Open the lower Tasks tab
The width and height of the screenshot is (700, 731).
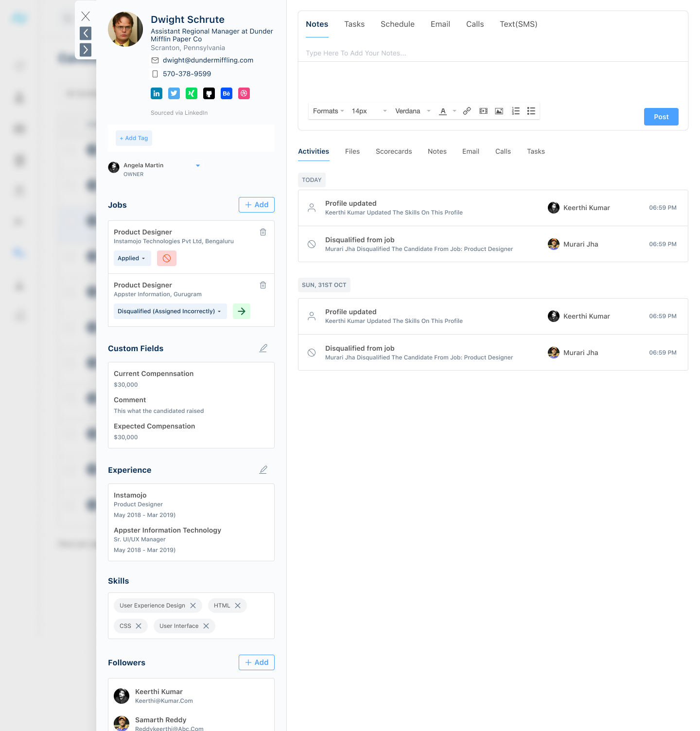(536, 152)
